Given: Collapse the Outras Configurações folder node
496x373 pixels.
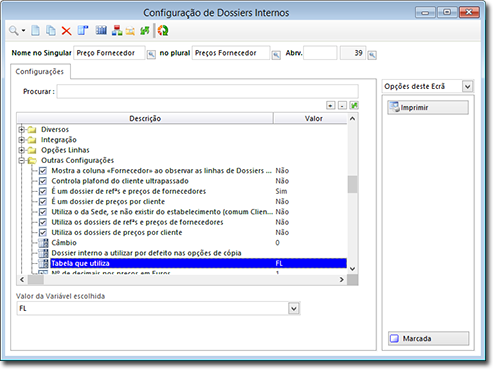Looking at the screenshot, I should pos(22,160).
